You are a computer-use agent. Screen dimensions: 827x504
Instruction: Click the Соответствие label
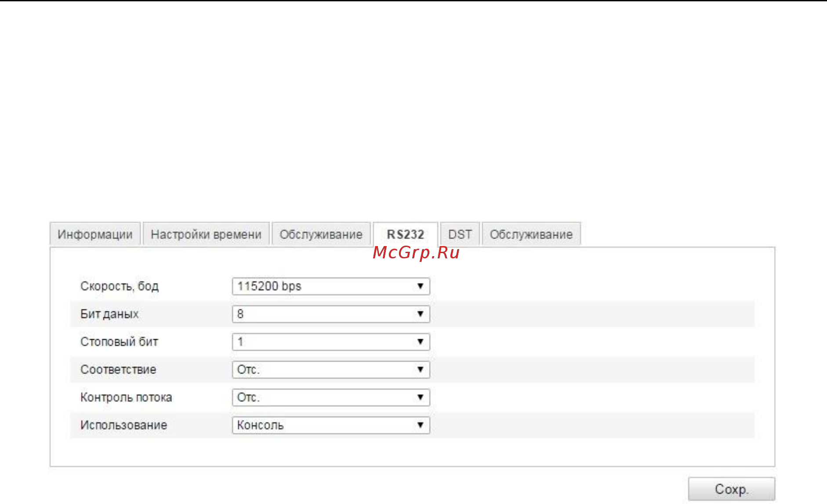(118, 370)
